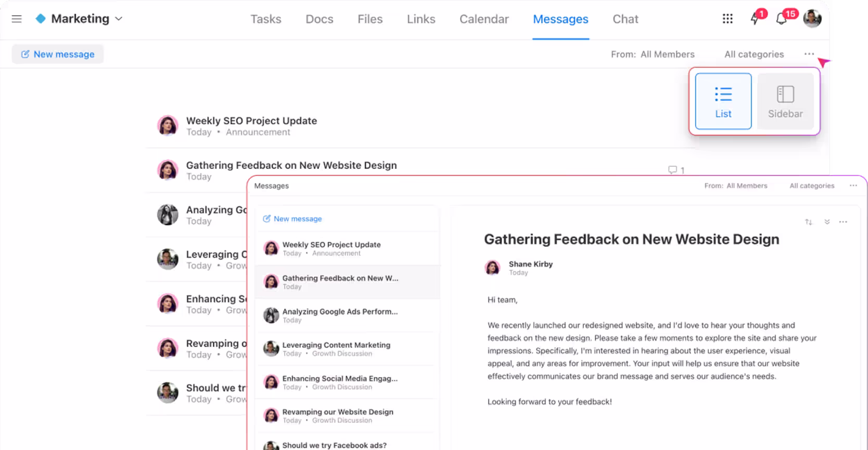Open the bell notifications icon
Viewport: 868px width, 450px height.
click(781, 19)
